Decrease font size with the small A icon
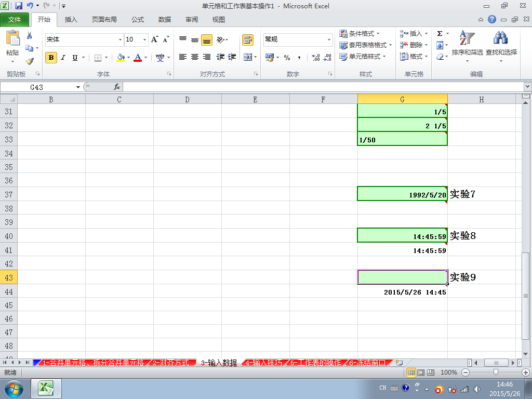The height and width of the screenshot is (399, 532). (166, 39)
